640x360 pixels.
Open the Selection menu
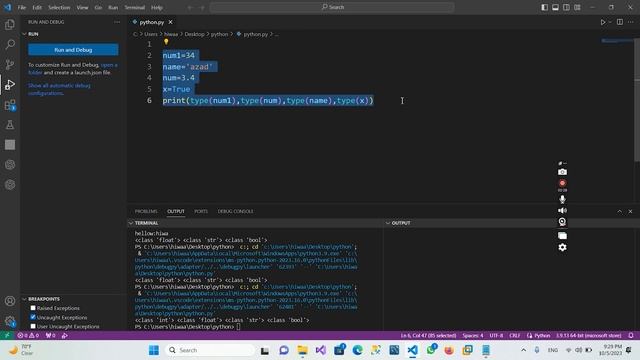click(x=59, y=7)
